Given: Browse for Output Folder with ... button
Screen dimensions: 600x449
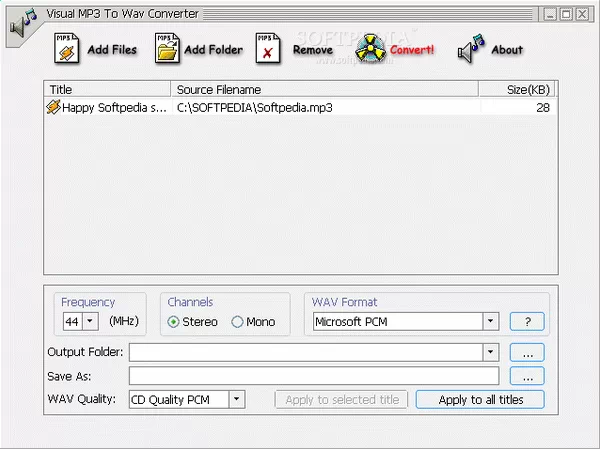Looking at the screenshot, I should [x=527, y=352].
